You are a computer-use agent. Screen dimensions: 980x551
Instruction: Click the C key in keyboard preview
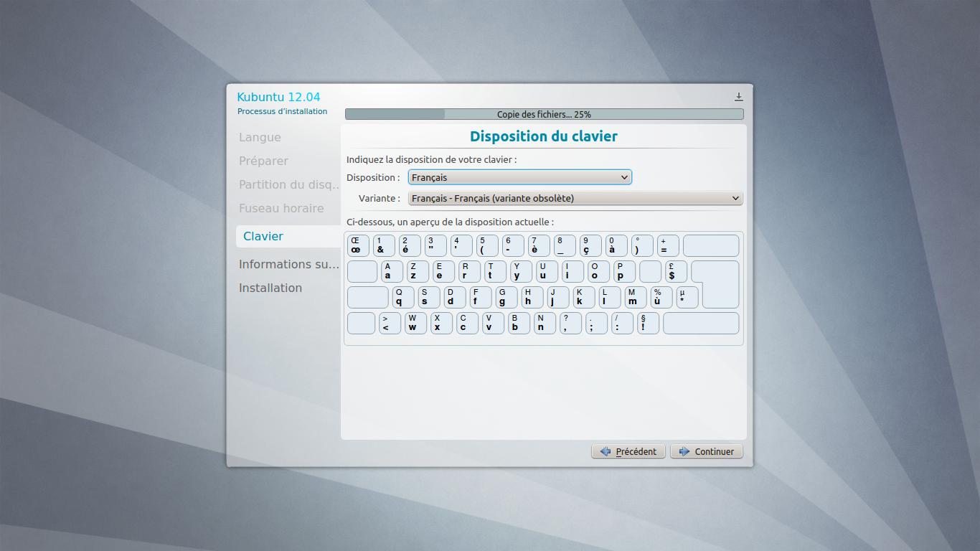[467, 323]
